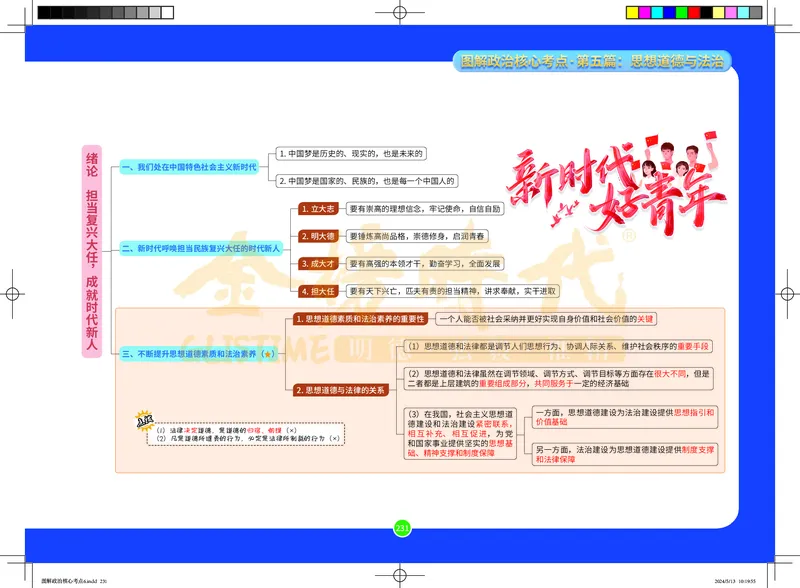Click the "4. 担大任" node badge
Viewport: 800px width, 588px height.
[x=319, y=291]
